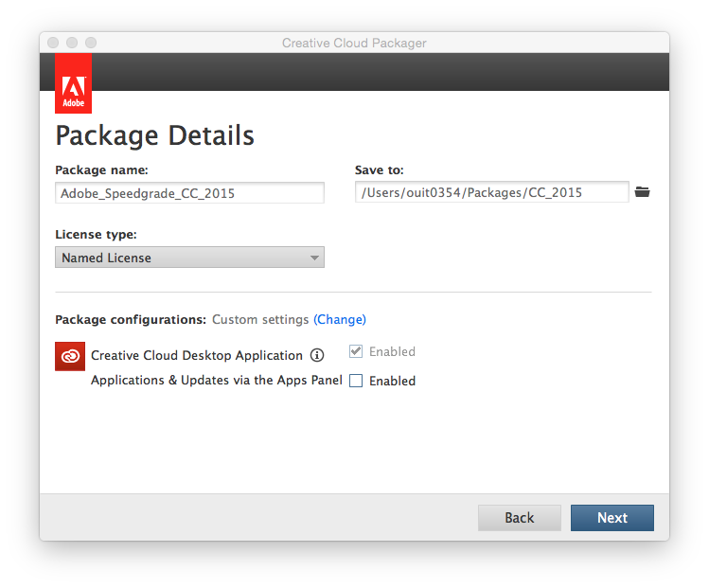This screenshot has width=709, height=588.
Task: Click the Change link for package configurations
Action: coord(339,319)
